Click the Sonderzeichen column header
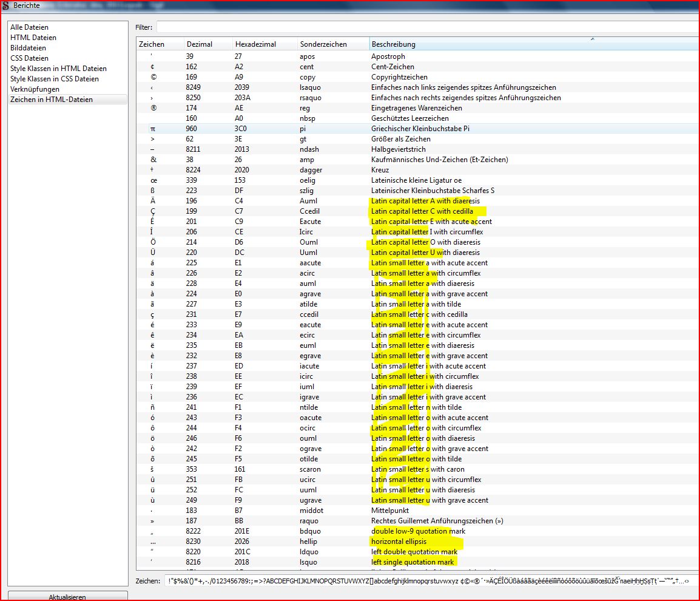The width and height of the screenshot is (700, 601). pyautogui.click(x=323, y=44)
